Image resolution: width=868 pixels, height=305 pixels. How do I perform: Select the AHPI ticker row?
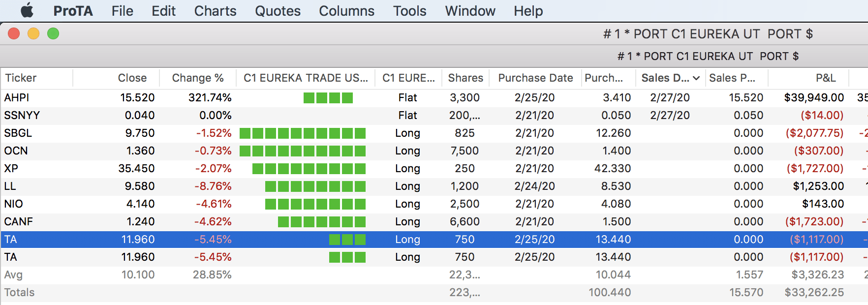point(17,98)
